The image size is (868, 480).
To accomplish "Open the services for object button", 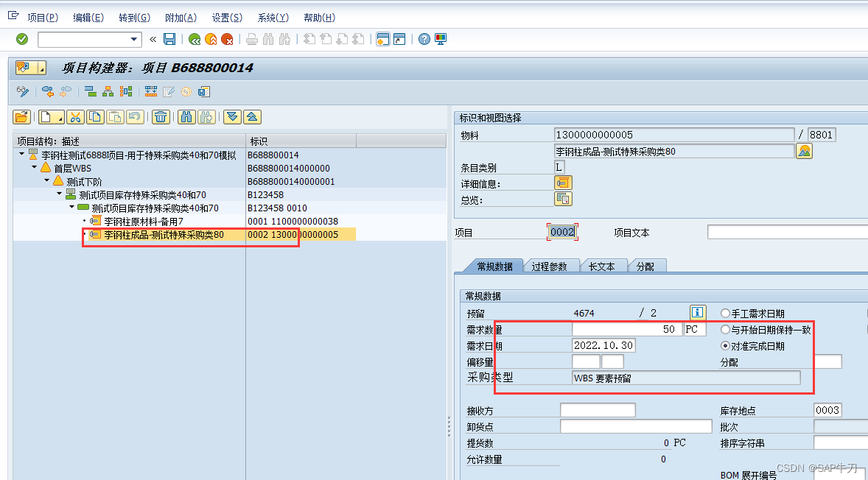I will point(31,68).
